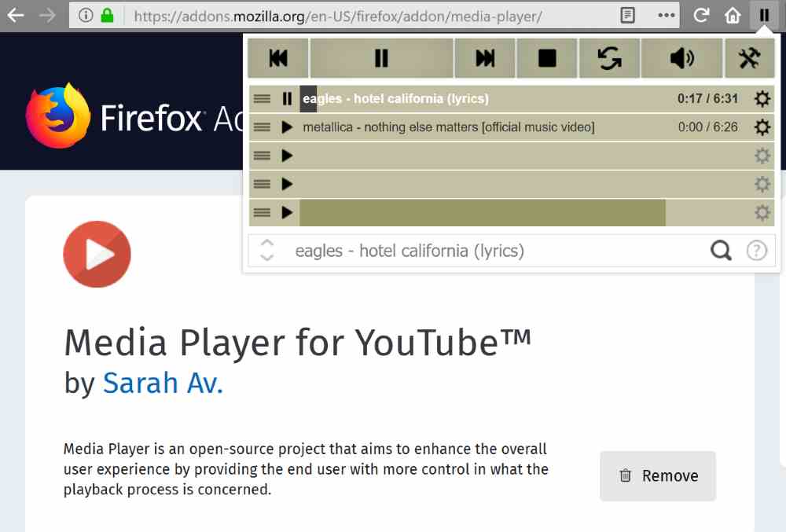Open help with the question mark icon
786x532 pixels.
[756, 251]
